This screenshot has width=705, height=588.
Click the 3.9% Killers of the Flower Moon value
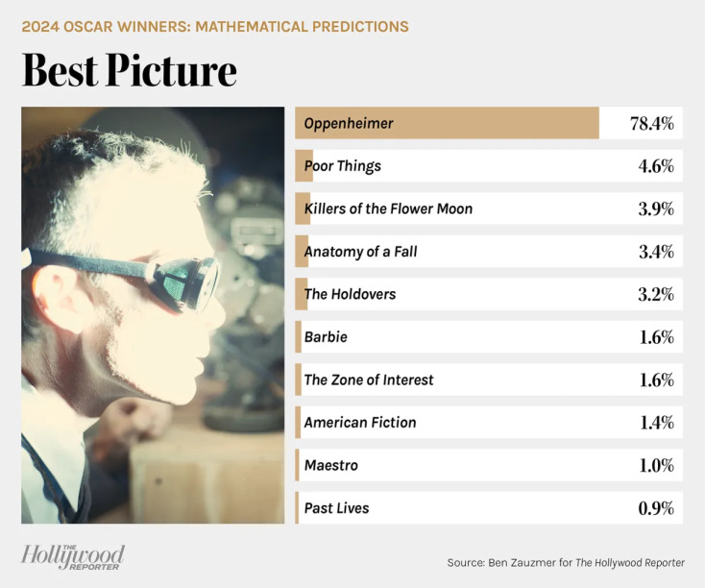[656, 208]
